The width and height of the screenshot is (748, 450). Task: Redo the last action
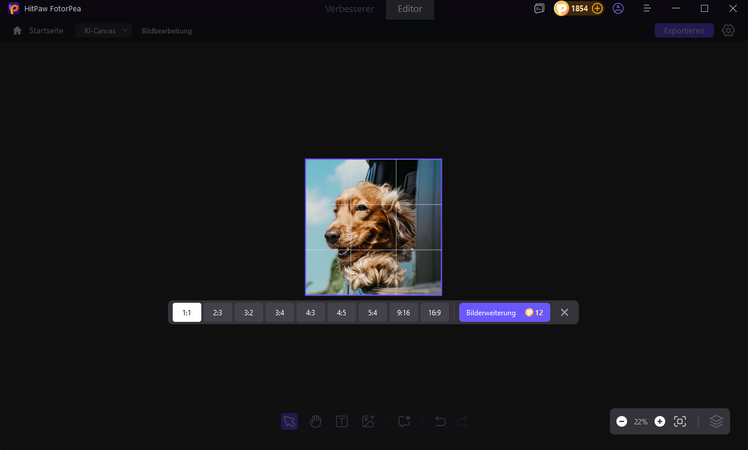tap(462, 421)
